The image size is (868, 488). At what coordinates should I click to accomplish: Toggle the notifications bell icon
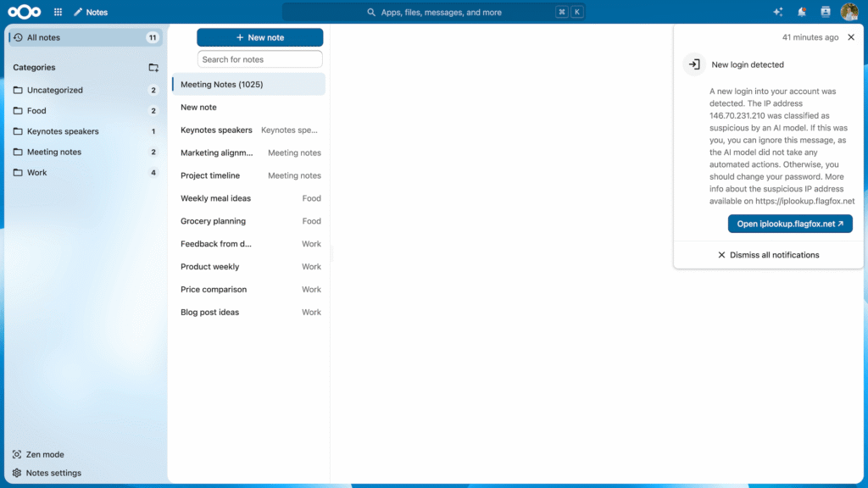click(802, 12)
